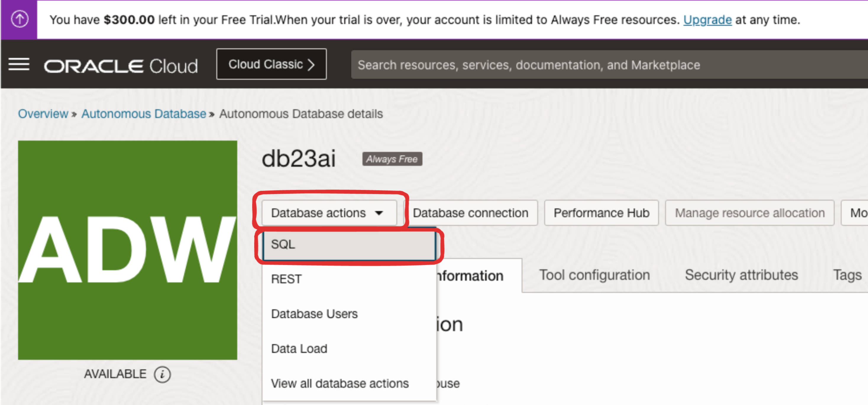868x405 pixels.
Task: Switch to the Tool configuration tab
Action: tap(595, 275)
